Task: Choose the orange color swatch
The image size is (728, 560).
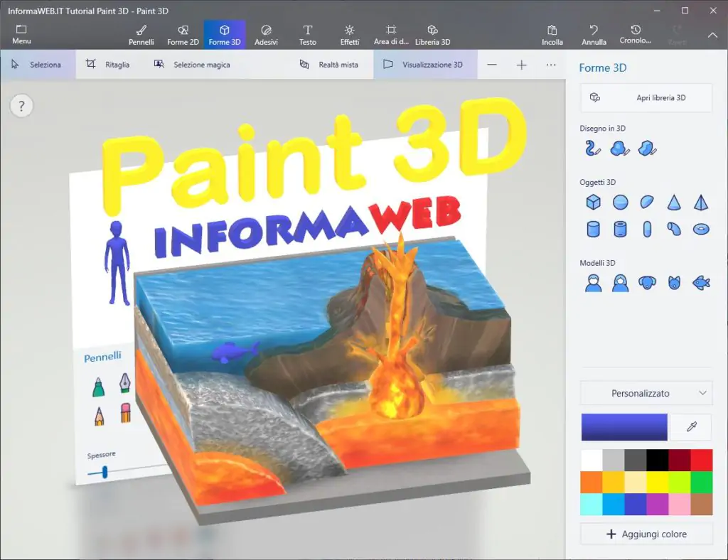Action: [x=591, y=482]
